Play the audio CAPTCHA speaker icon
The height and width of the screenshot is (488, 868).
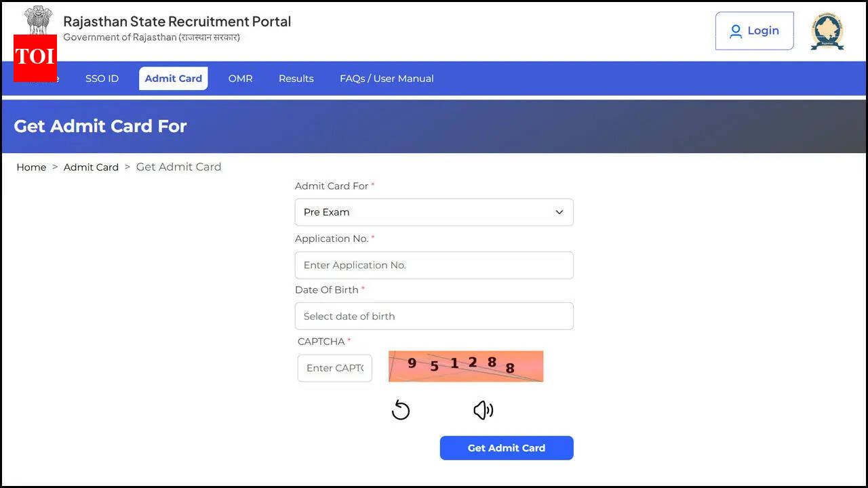(483, 410)
